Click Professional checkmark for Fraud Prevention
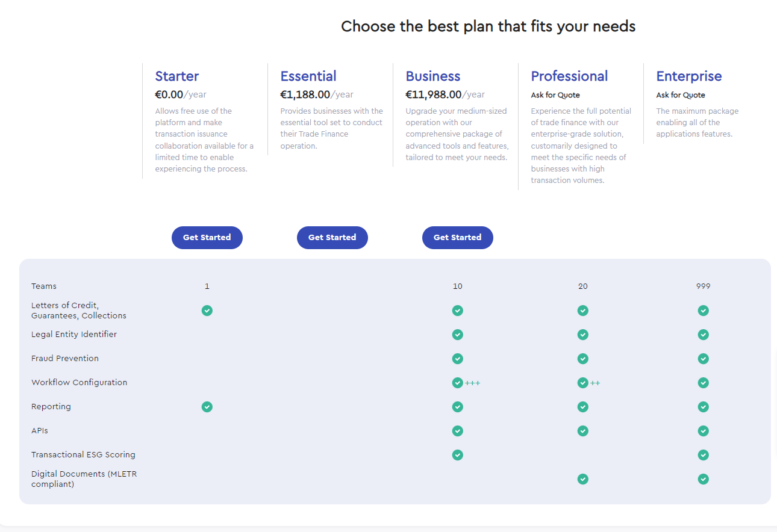The width and height of the screenshot is (777, 532). [583, 359]
